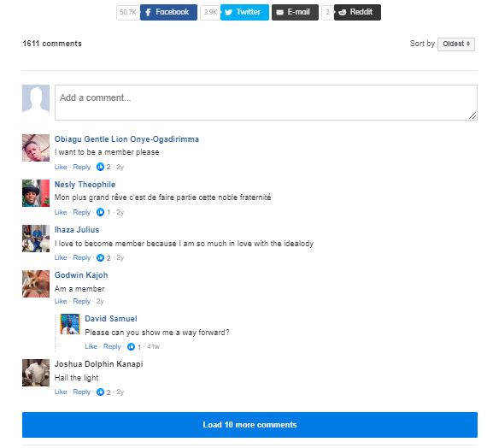Click thumbs-up icon on Nesly Theophile's comment
The image size is (493, 448).
100,212
